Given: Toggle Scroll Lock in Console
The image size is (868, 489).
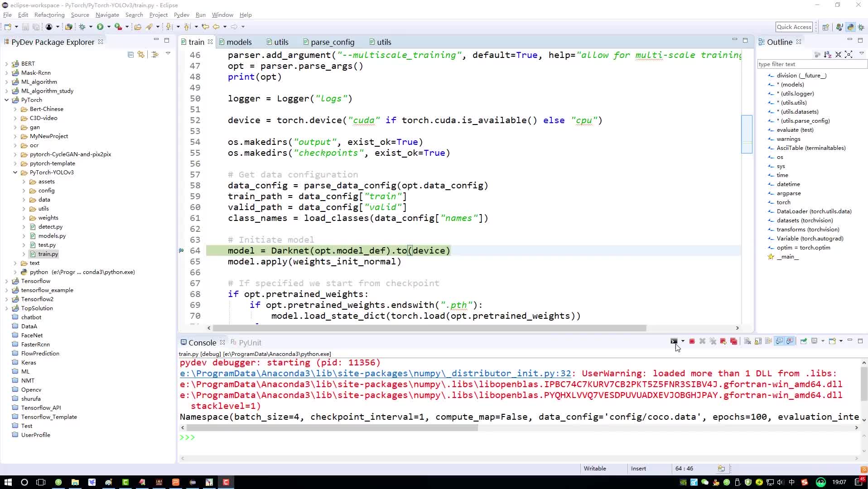Looking at the screenshot, I should (758, 341).
